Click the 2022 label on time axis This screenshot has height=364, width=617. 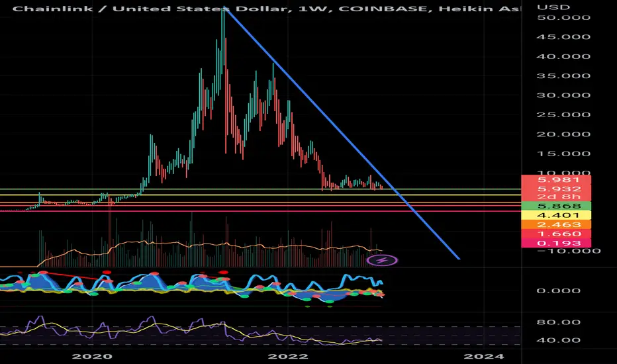[x=287, y=356]
